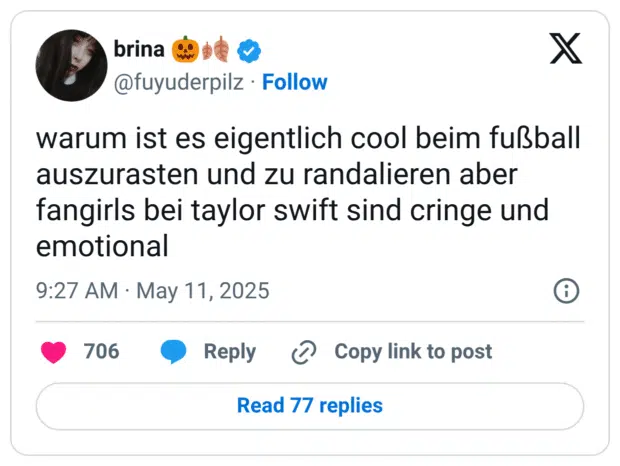Click the word 'emotional' in the tweet
Screen dimensions: 620x466
tap(102, 245)
